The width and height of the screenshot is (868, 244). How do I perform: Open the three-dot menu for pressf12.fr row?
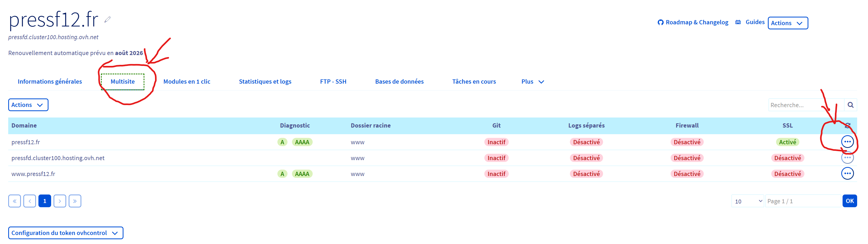[x=847, y=142]
